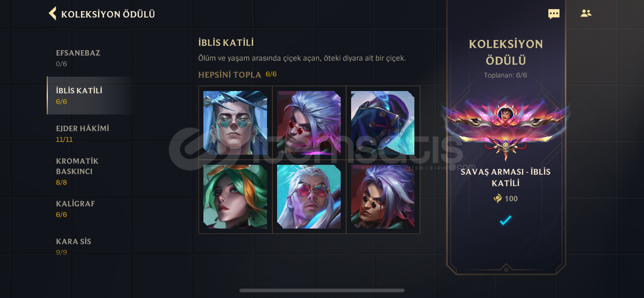Open the Efsanebaz collection tab
Screen dimensions: 644x298
(89, 58)
